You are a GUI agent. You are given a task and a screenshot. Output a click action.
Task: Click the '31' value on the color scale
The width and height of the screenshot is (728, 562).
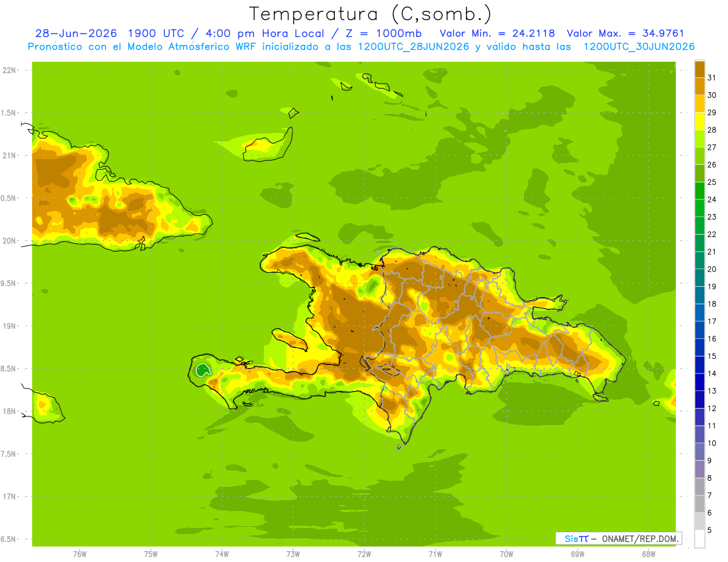[712, 78]
